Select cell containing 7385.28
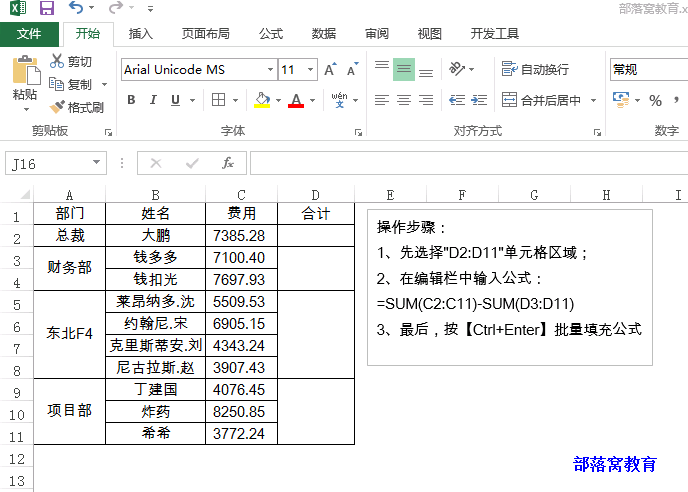Screen dimensions: 688x492 (x=241, y=236)
